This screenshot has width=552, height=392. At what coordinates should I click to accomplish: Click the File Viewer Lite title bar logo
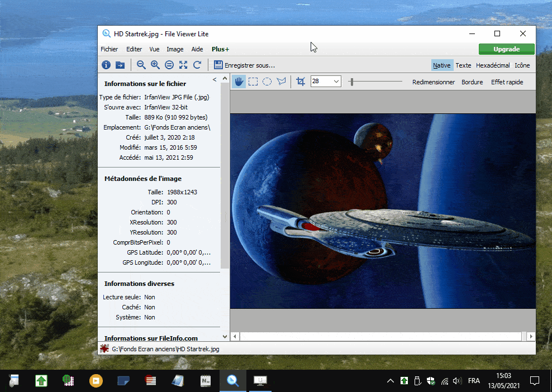[106, 34]
